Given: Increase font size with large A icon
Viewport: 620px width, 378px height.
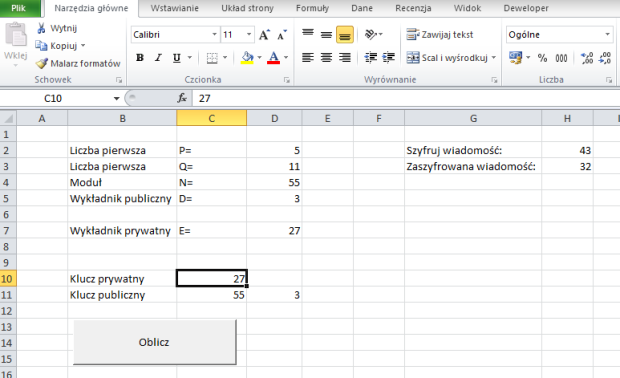Looking at the screenshot, I should pos(264,35).
